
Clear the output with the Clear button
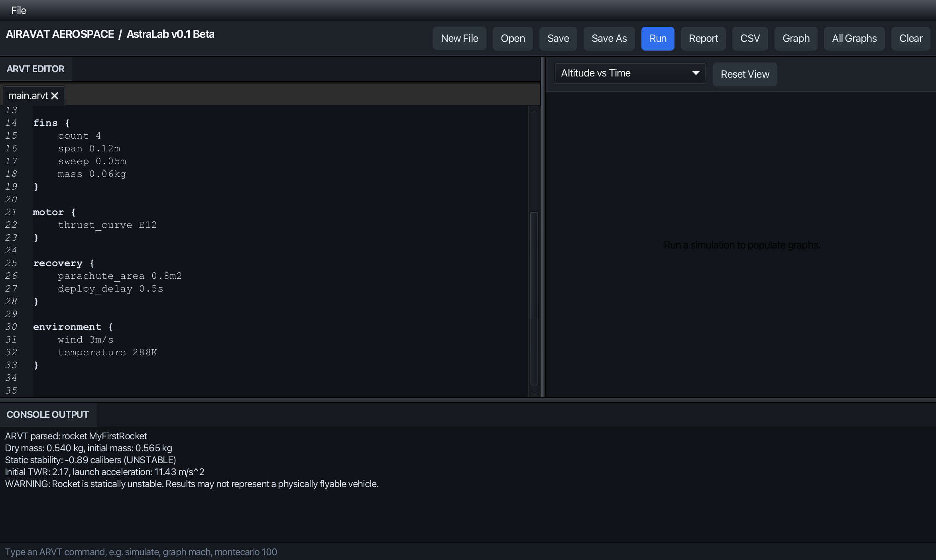click(x=911, y=39)
